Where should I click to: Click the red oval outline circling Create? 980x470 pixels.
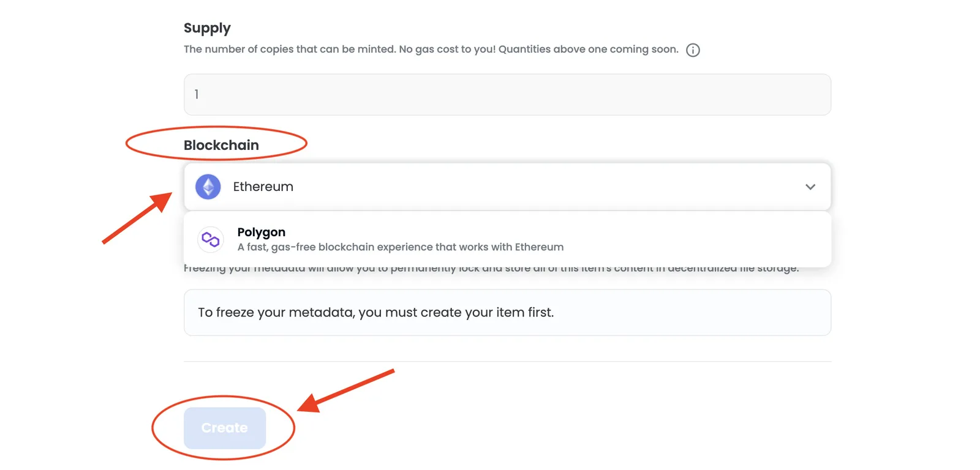point(224,428)
